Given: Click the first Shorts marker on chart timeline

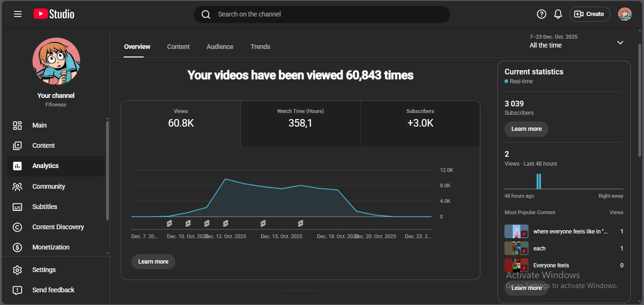Looking at the screenshot, I should [169, 223].
